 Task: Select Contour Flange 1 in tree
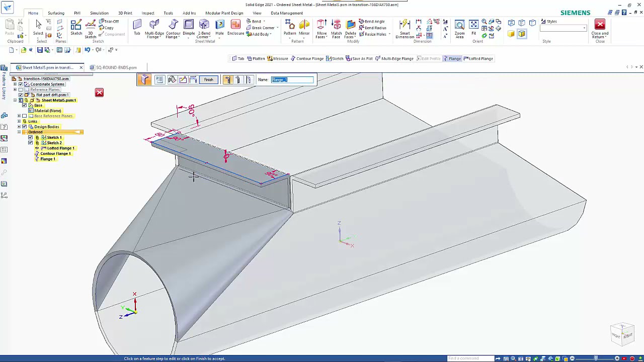pos(55,153)
